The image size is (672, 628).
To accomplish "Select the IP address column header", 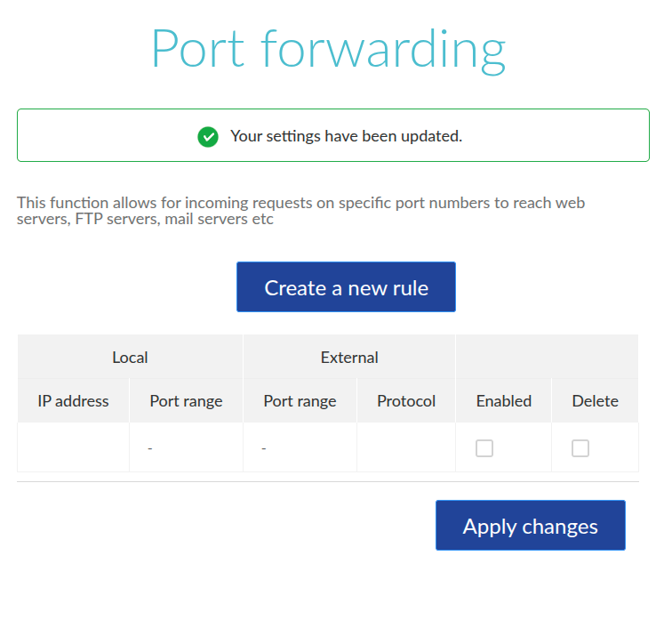I will 73,401.
